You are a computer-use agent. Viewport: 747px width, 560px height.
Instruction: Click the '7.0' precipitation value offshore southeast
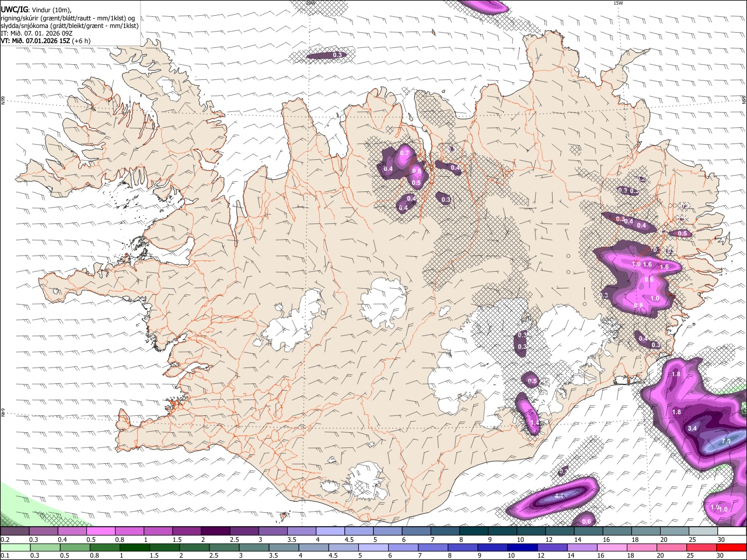[726, 441]
